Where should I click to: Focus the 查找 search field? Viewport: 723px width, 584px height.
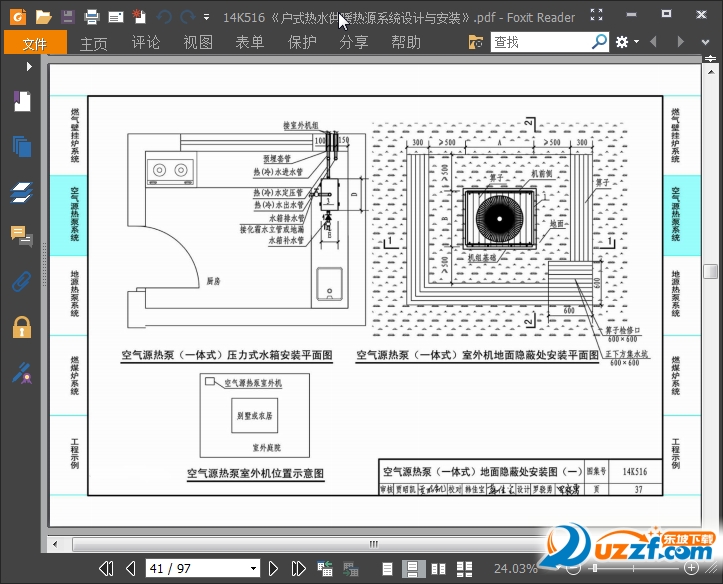(x=539, y=42)
